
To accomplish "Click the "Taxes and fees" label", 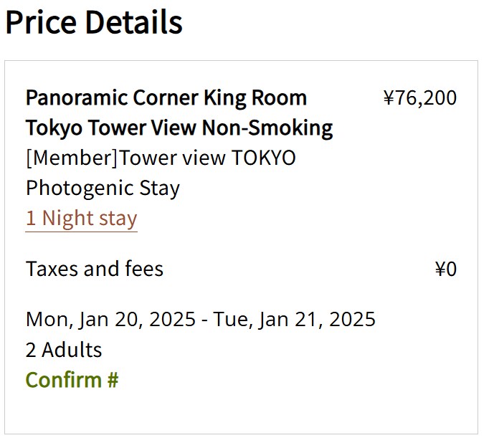I will (x=95, y=269).
